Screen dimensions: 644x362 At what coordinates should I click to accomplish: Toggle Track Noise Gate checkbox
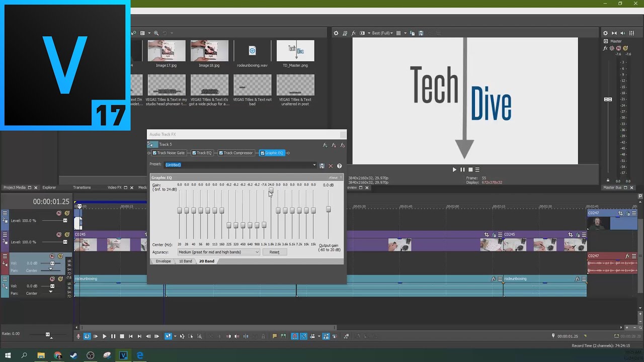(x=154, y=153)
